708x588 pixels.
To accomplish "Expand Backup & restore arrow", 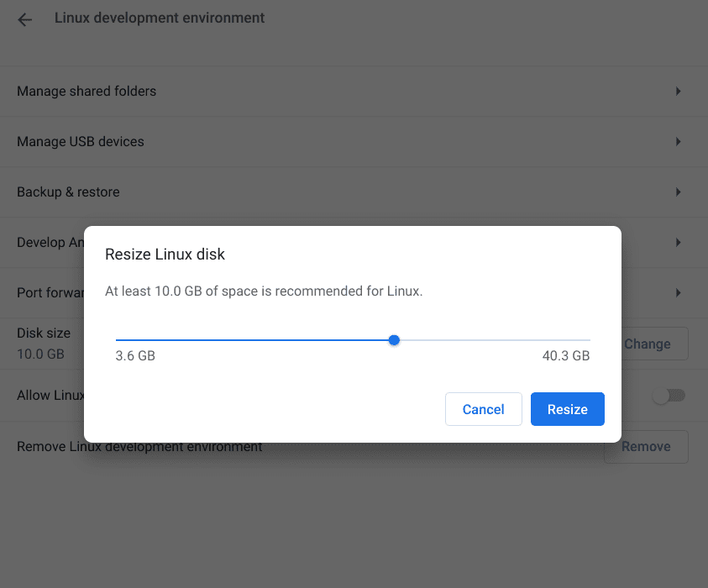I will pos(679,192).
